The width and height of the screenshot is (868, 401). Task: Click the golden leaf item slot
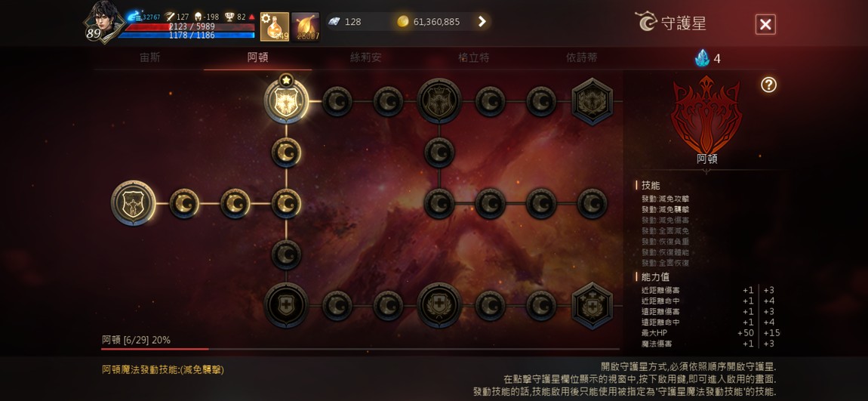click(306, 26)
